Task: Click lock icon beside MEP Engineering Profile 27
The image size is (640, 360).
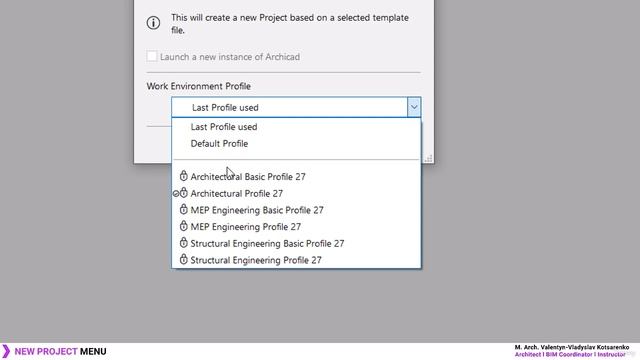Action: pyautogui.click(x=184, y=226)
